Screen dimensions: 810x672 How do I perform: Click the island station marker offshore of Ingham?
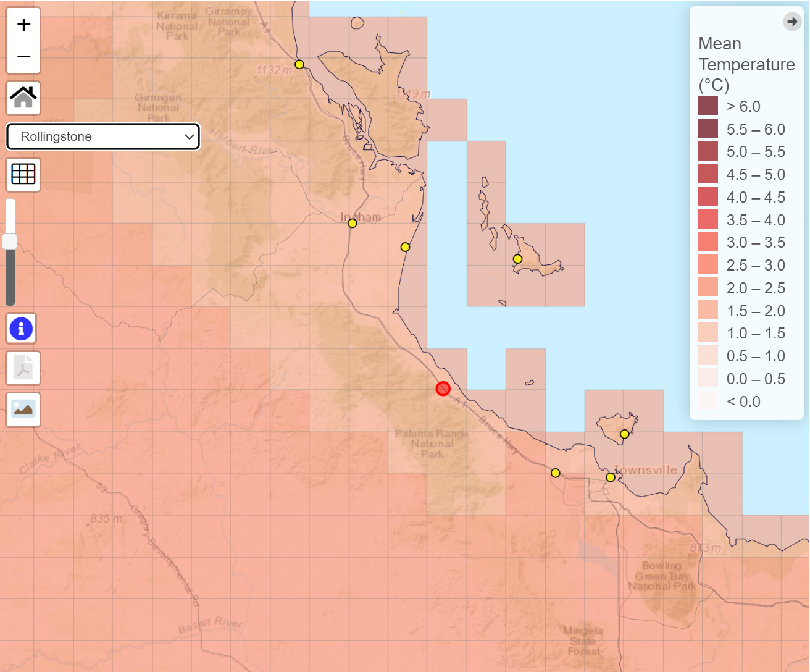517,259
